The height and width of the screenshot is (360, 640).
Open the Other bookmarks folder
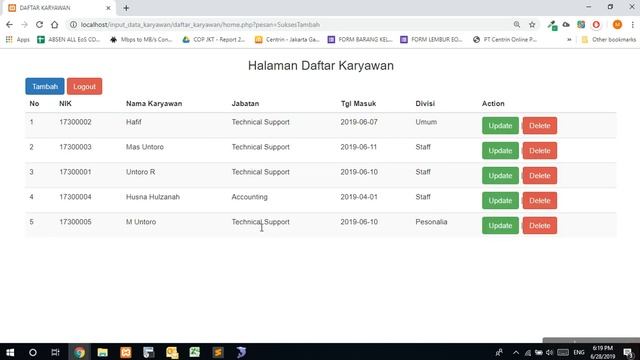609,40
